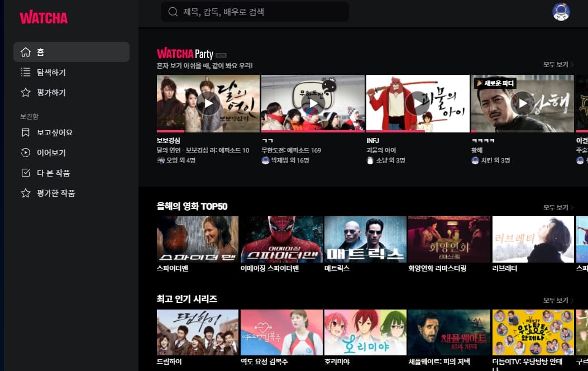Click the checkmark icon beside 다 본 작품
This screenshot has width=588, height=371.
coord(26,173)
